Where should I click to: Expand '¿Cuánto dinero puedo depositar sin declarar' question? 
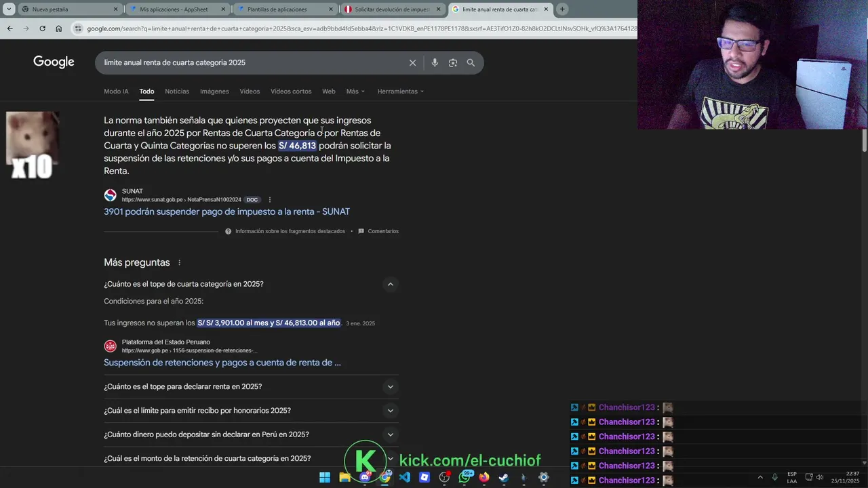point(390,434)
